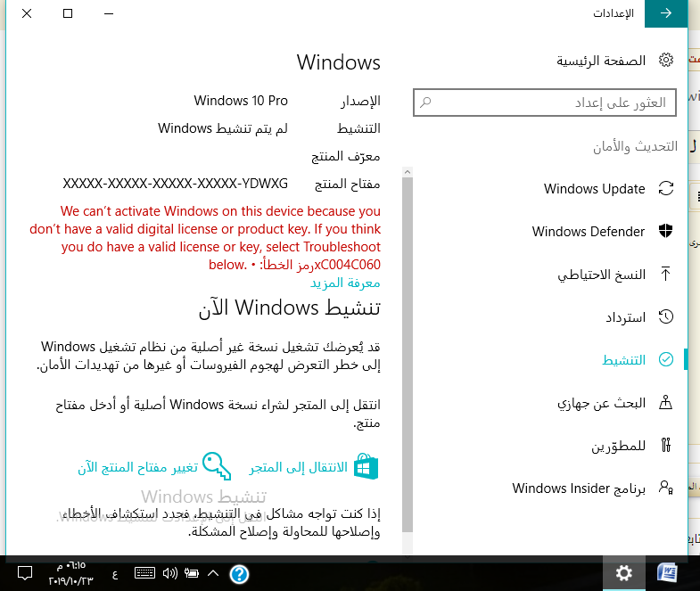The width and height of the screenshot is (700, 591).
Task: Click the Recovery clock-arrow icon
Action: (x=665, y=316)
